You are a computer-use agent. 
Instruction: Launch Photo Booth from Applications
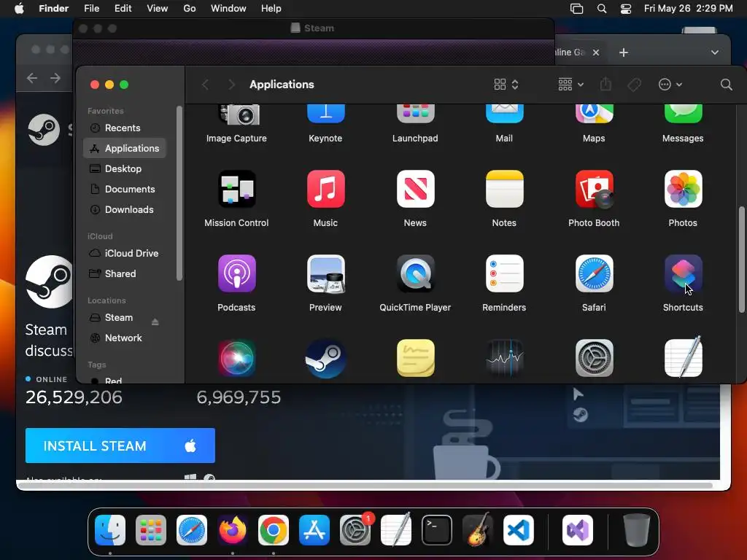click(594, 189)
